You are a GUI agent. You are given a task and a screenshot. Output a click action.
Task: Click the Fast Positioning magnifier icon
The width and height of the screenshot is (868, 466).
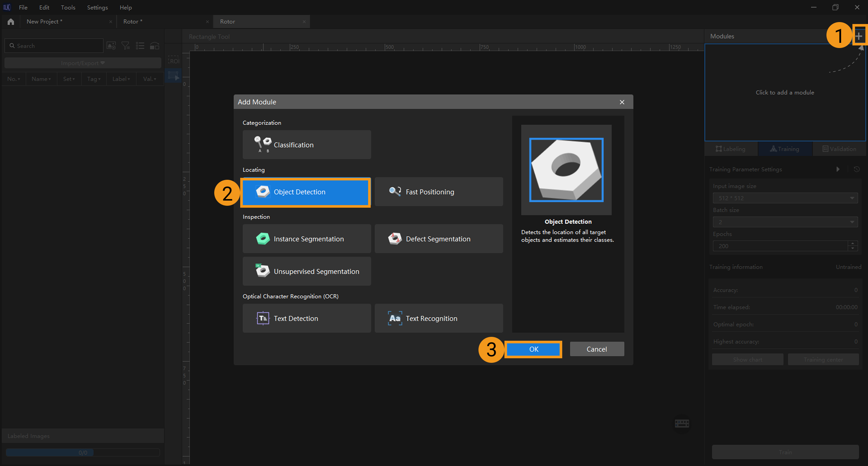(395, 191)
